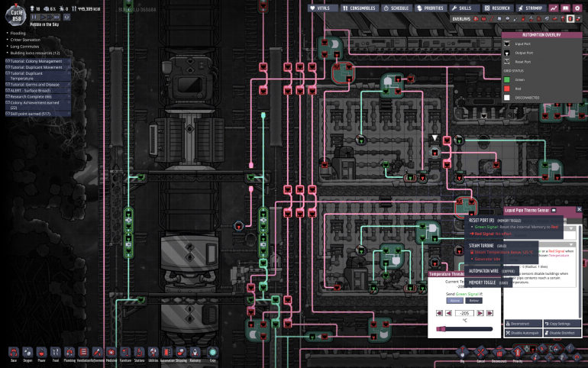Open the Base build category
The height and width of the screenshot is (368, 588).
pyautogui.click(x=14, y=353)
